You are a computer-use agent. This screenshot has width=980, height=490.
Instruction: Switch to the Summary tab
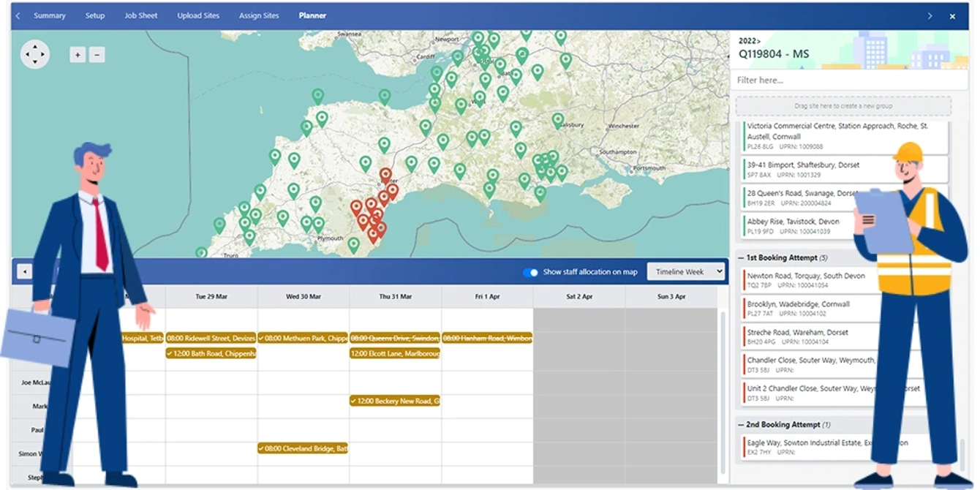pyautogui.click(x=48, y=15)
